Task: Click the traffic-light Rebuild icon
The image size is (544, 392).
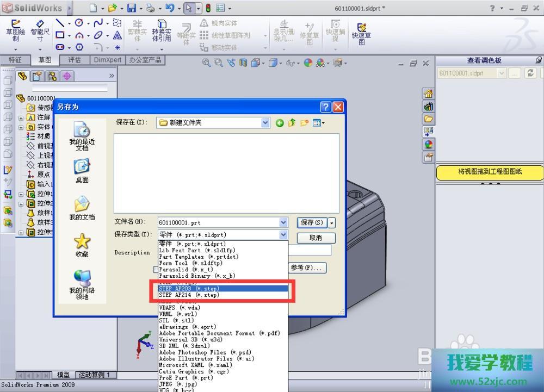Action: pyautogui.click(x=208, y=8)
